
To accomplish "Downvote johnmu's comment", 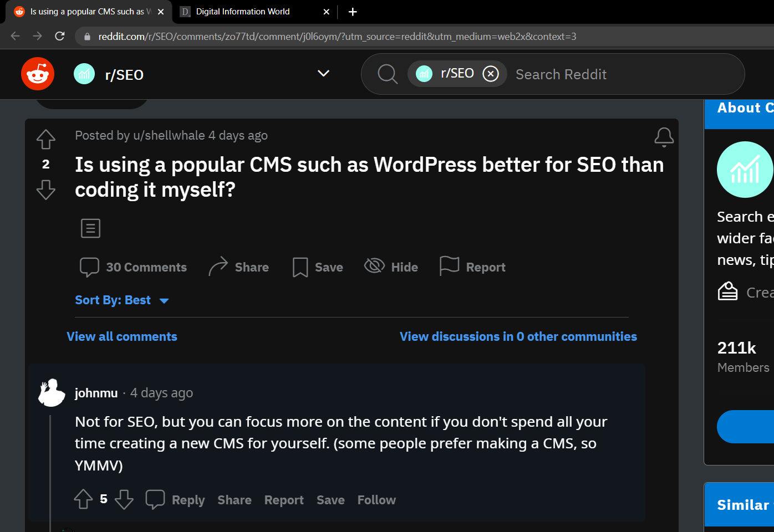I will coord(124,499).
